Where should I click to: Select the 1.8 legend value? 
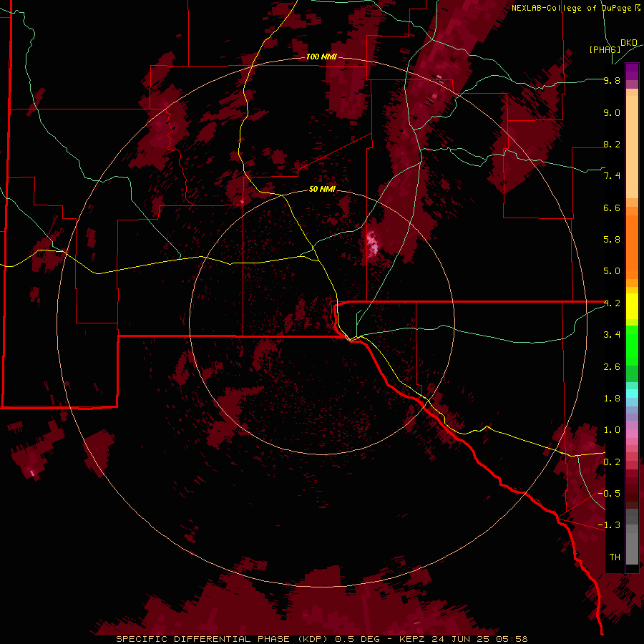coord(612,399)
